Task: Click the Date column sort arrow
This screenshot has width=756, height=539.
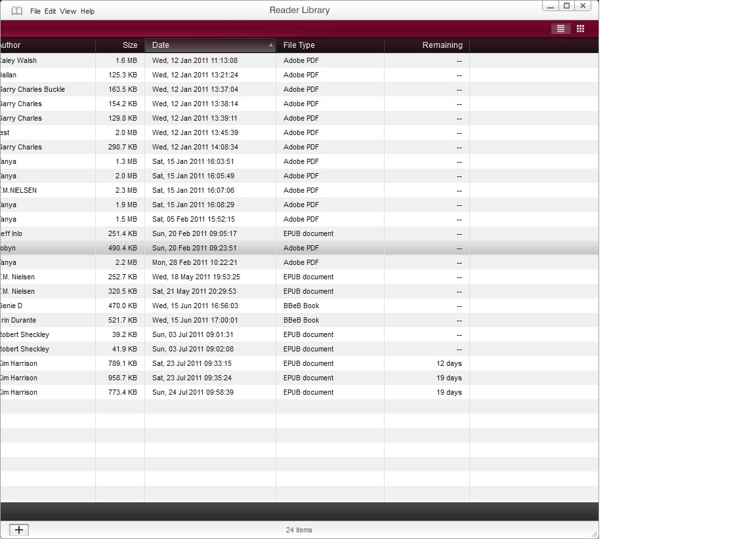Action: click(x=270, y=45)
